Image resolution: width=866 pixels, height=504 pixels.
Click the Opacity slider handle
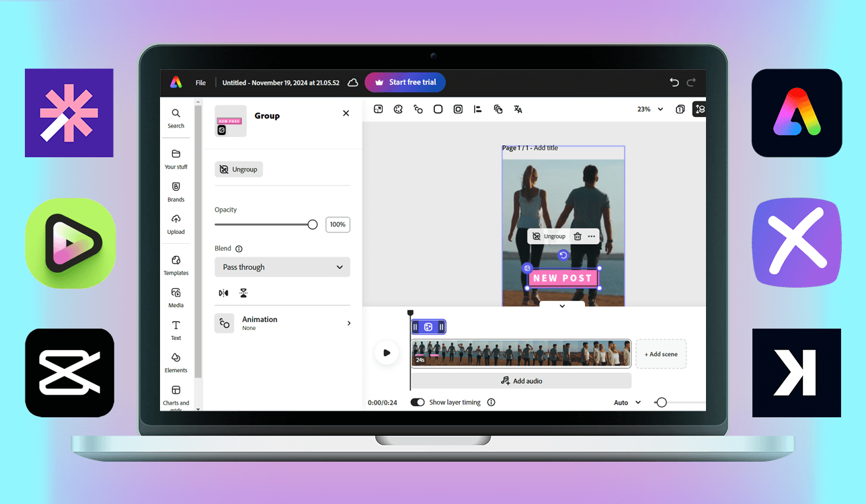[x=313, y=224]
